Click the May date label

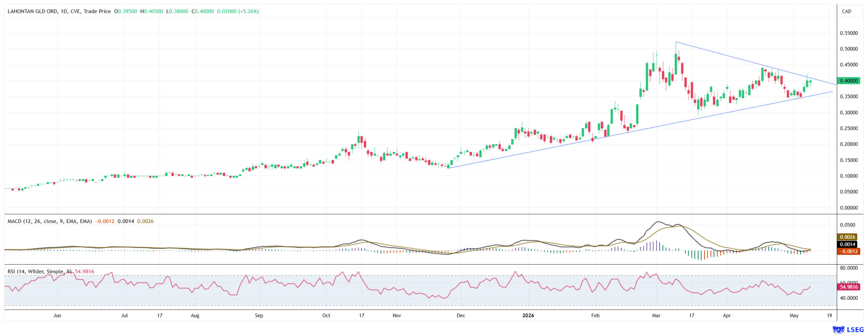click(794, 315)
